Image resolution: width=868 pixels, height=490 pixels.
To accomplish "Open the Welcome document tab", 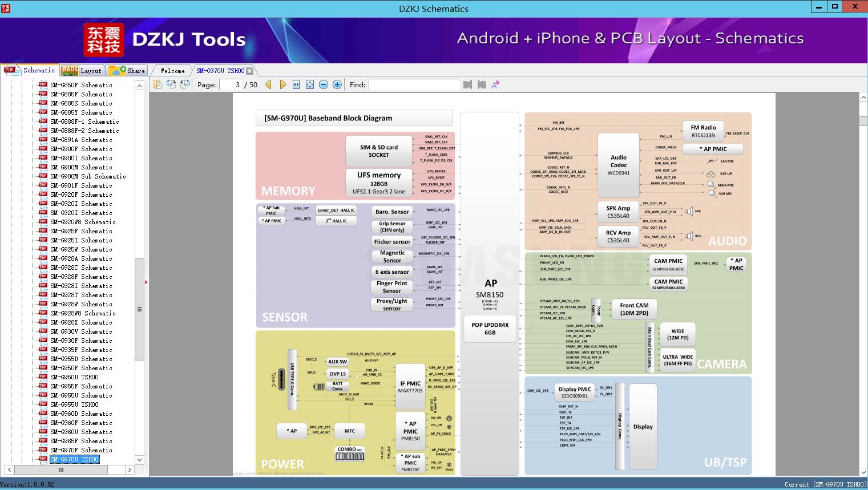I will coord(172,71).
